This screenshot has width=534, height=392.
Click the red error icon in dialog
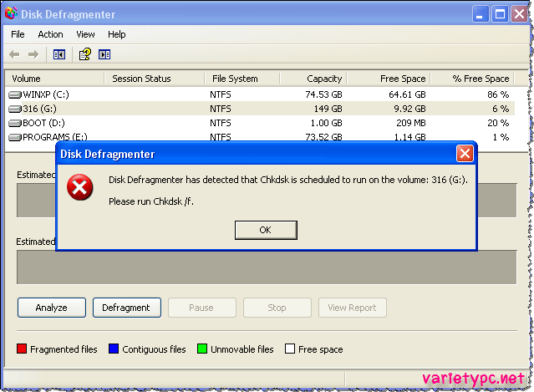tap(80, 187)
